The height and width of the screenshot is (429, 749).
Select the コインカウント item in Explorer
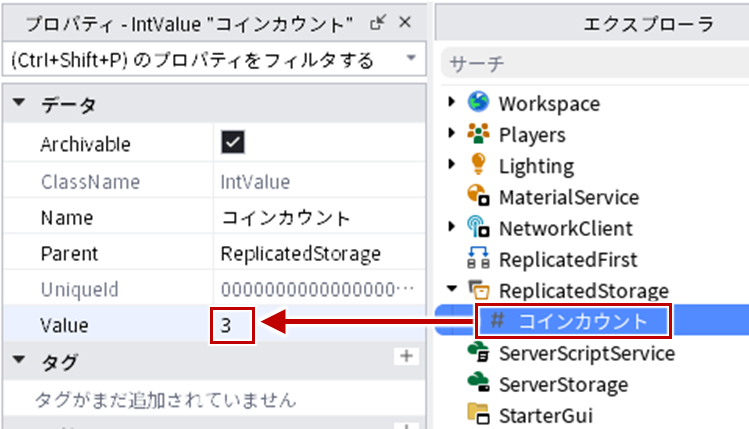583,322
